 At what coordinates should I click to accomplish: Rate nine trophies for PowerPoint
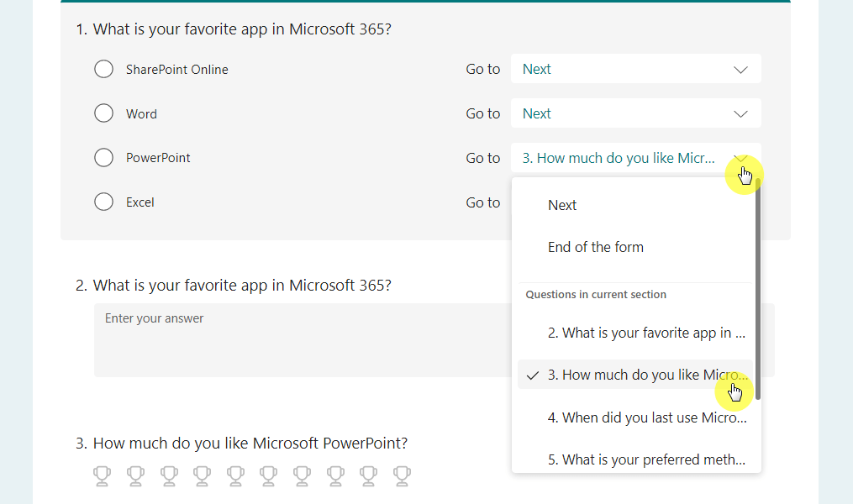(368, 475)
